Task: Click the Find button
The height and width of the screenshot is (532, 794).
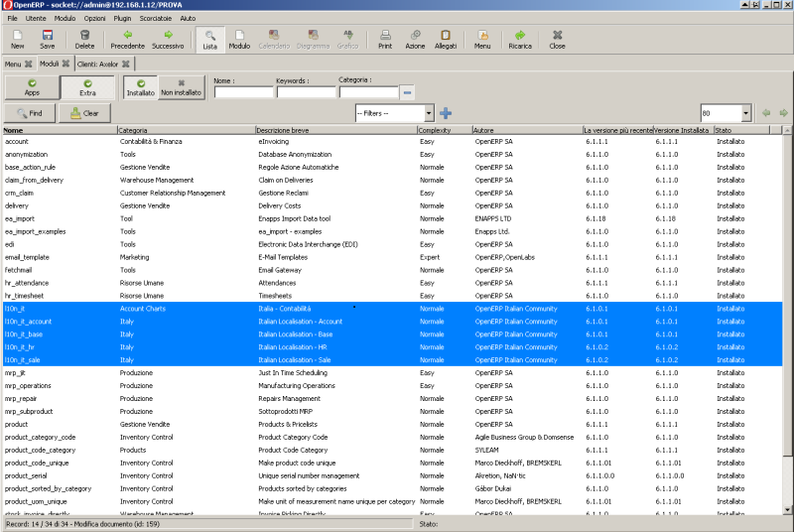Action: (30, 113)
